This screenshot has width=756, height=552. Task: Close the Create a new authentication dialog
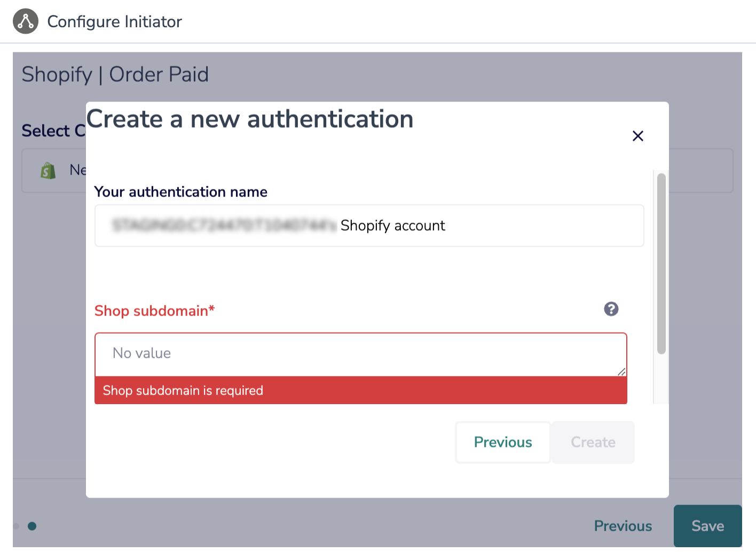[x=637, y=136]
